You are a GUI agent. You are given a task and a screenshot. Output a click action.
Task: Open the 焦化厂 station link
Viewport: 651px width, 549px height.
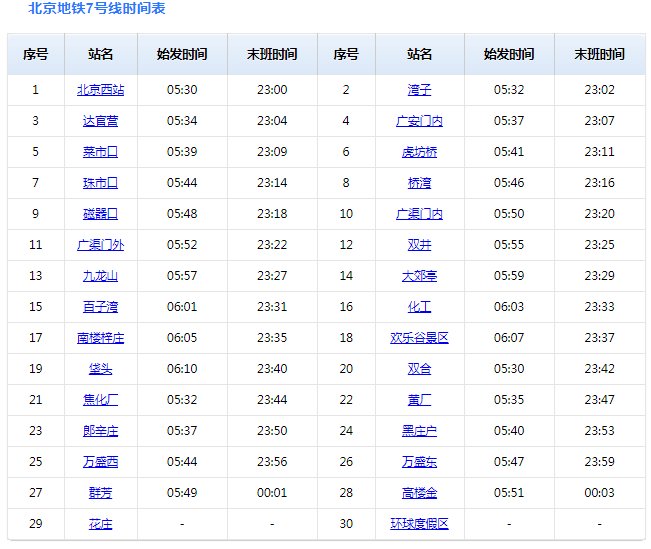tap(100, 400)
